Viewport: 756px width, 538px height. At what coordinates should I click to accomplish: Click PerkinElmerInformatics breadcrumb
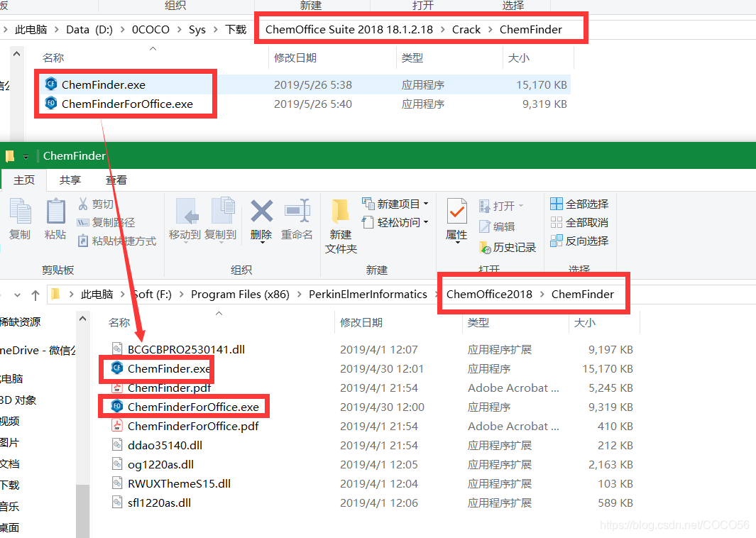click(368, 294)
